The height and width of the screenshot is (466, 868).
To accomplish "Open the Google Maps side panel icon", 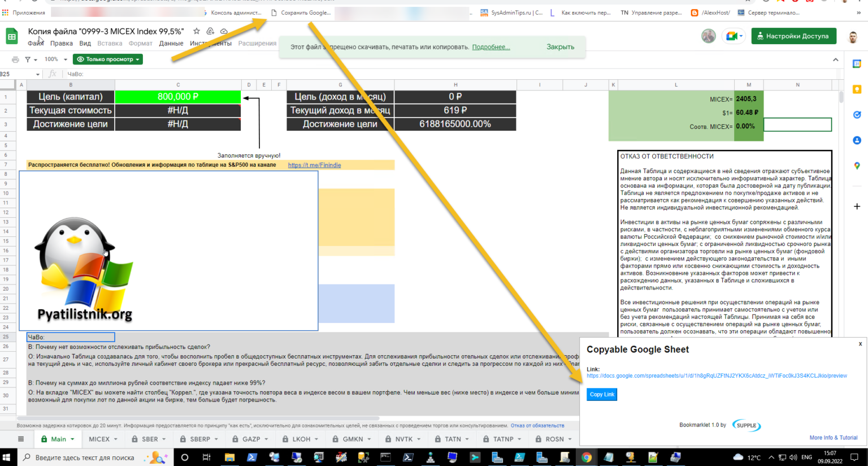I will [857, 166].
